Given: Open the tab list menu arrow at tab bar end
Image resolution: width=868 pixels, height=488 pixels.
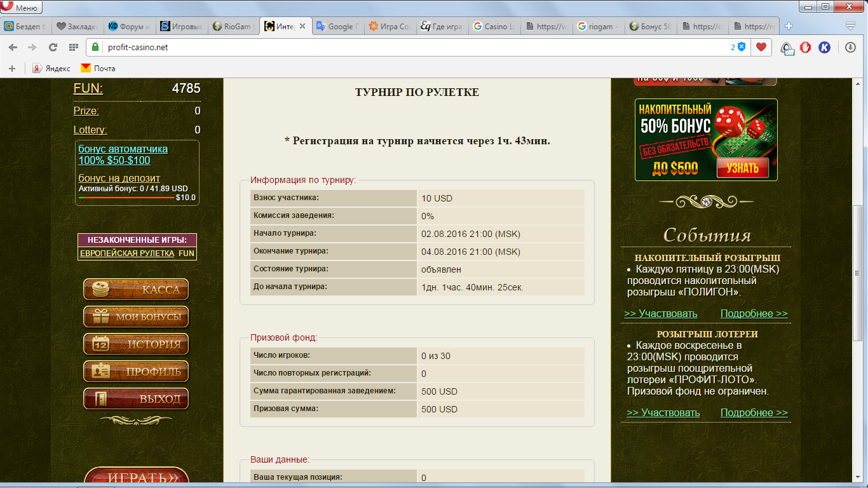Looking at the screenshot, I should (850, 26).
